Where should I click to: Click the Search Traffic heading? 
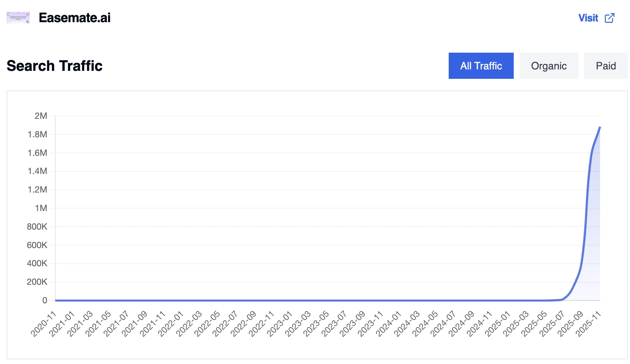point(54,66)
